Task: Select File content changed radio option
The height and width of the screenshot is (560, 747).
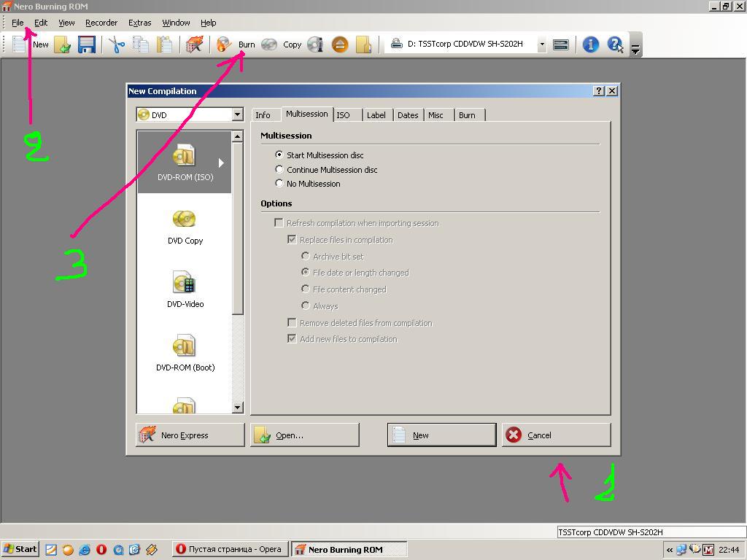Action: coord(344,289)
